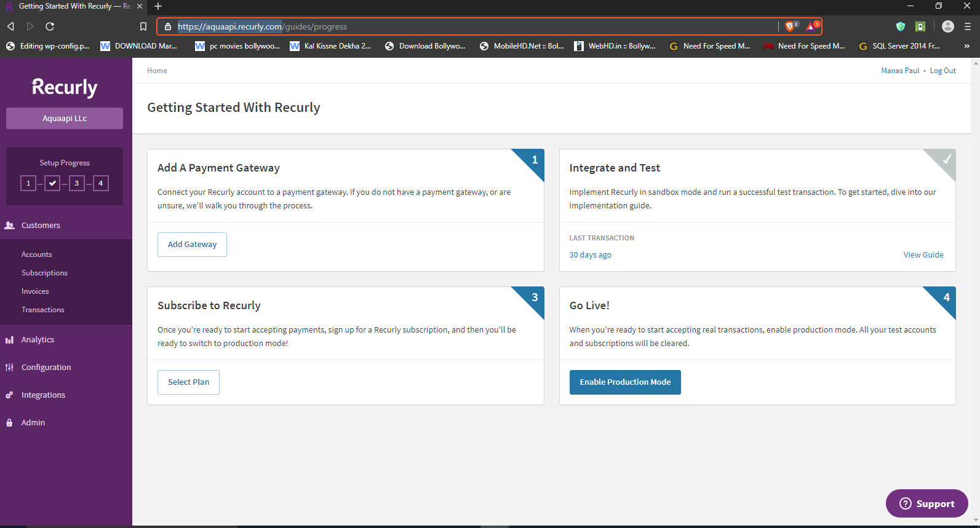This screenshot has height=528, width=980.
Task: Open Transactions in the sidebar
Action: [43, 310]
